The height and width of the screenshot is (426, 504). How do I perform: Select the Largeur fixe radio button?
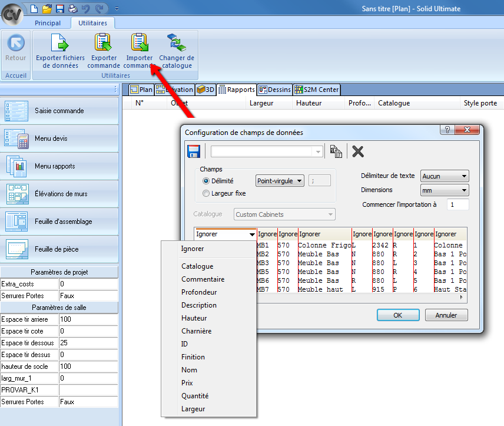click(206, 193)
